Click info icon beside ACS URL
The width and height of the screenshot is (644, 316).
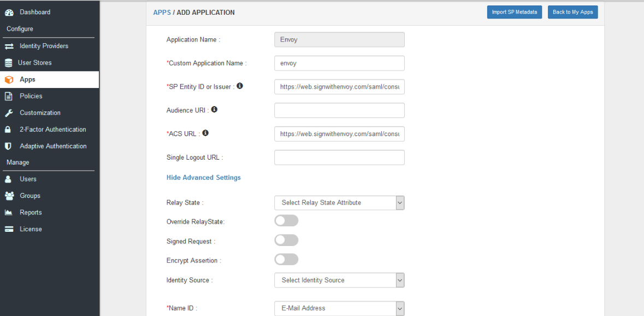click(x=205, y=133)
